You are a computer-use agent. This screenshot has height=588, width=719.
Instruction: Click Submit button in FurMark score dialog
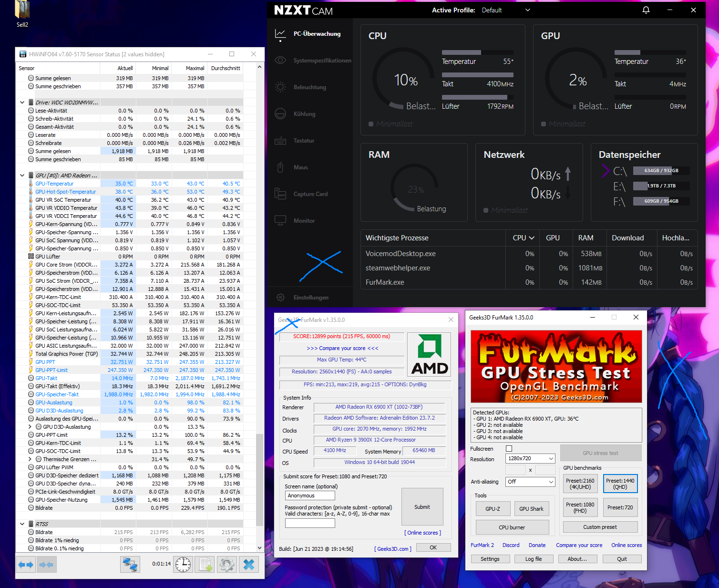click(422, 507)
